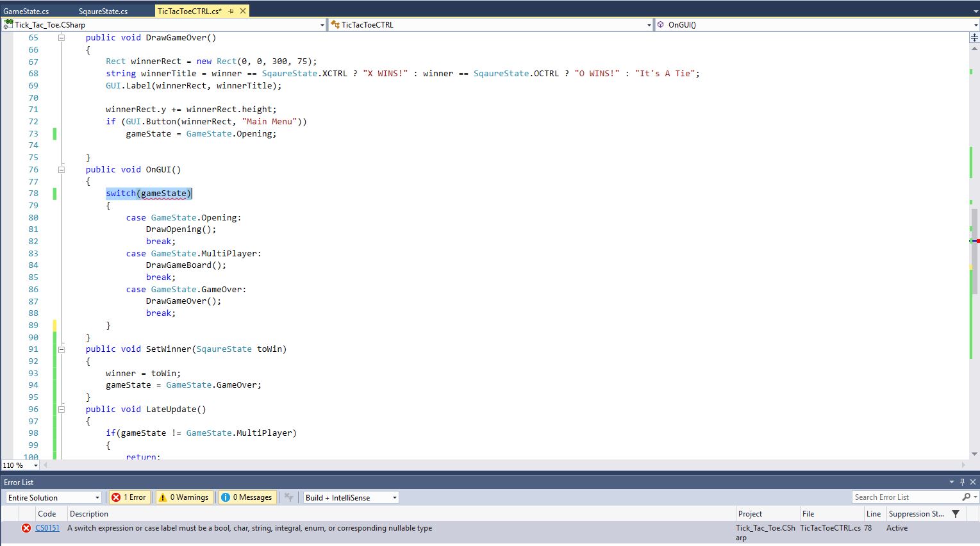Screen dimensions: 980x546
Task: Collapse the LateUpdate() method outline
Action: click(x=62, y=409)
